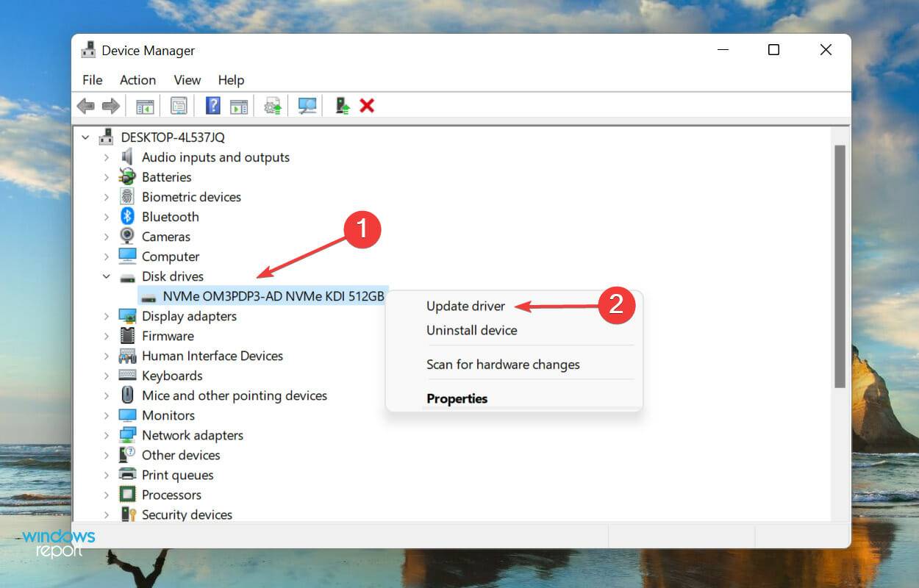Select Uninstall device from the context menu
Screen dimensions: 919x588
[471, 330]
